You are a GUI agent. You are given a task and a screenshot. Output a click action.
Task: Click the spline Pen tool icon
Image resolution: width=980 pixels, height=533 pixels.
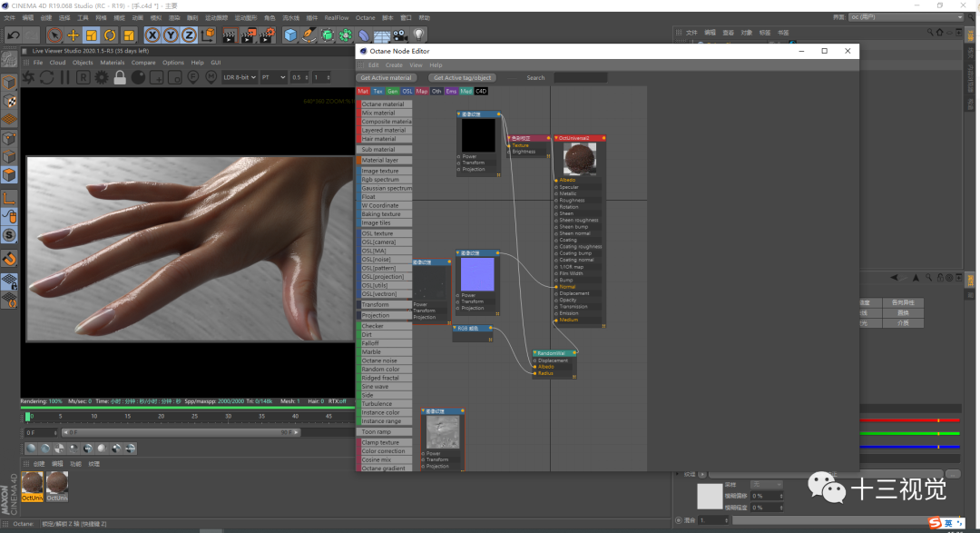click(309, 35)
